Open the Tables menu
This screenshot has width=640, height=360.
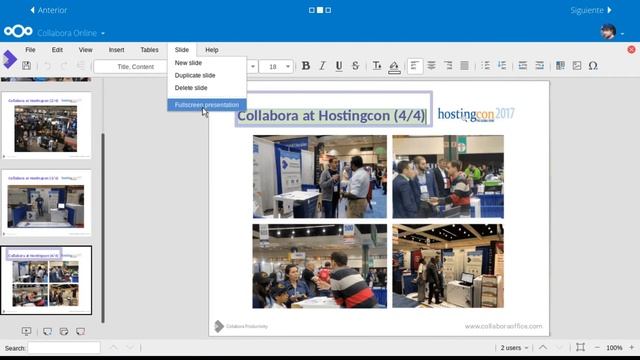(149, 50)
